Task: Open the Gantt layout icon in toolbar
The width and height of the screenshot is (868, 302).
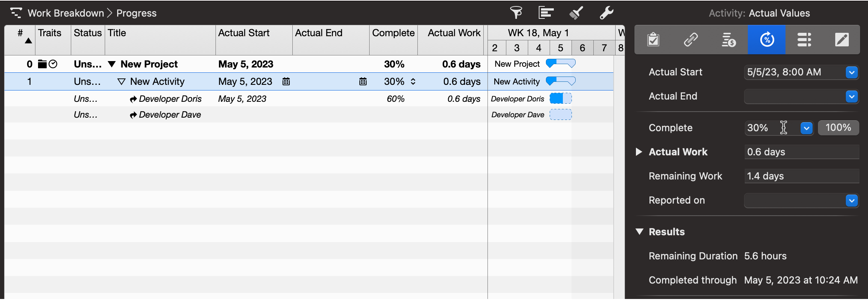Action: pos(546,13)
